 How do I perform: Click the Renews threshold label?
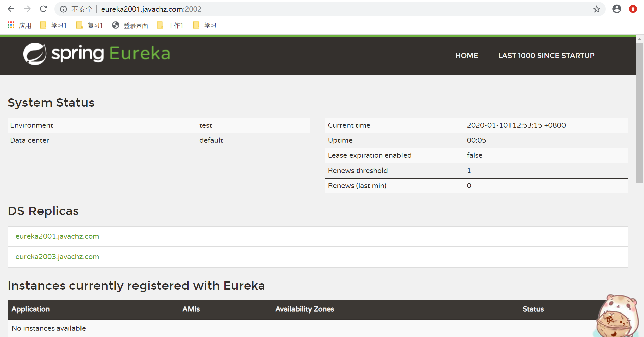click(358, 171)
